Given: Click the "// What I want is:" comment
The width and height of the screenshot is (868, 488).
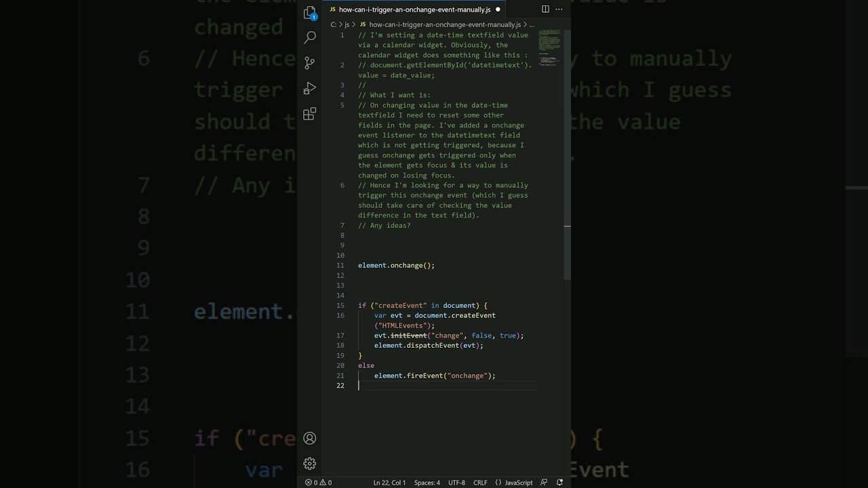Looking at the screenshot, I should [x=394, y=95].
